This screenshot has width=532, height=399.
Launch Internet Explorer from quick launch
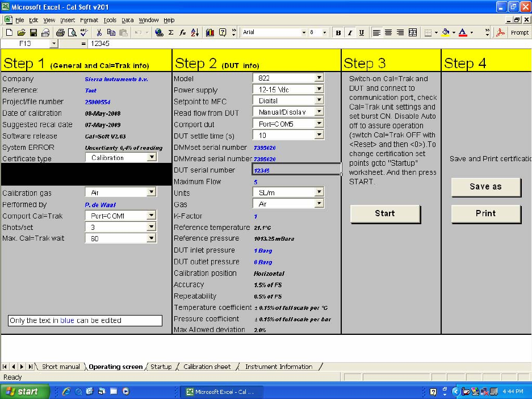pyautogui.click(x=66, y=392)
